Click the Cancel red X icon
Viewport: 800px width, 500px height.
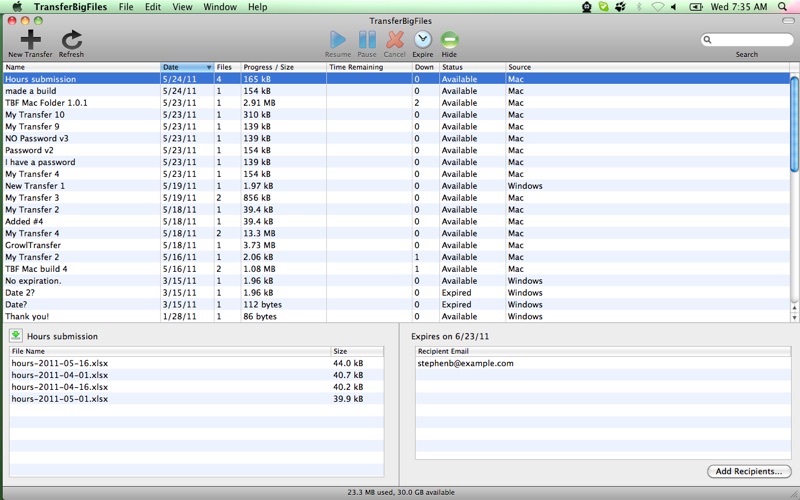click(395, 39)
